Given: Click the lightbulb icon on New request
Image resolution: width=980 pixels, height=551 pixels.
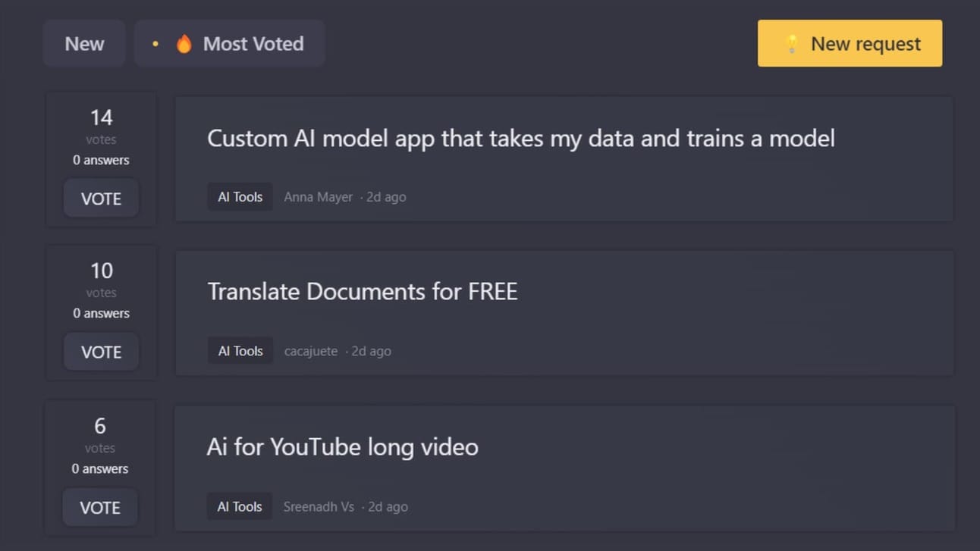Looking at the screenshot, I should click(792, 44).
